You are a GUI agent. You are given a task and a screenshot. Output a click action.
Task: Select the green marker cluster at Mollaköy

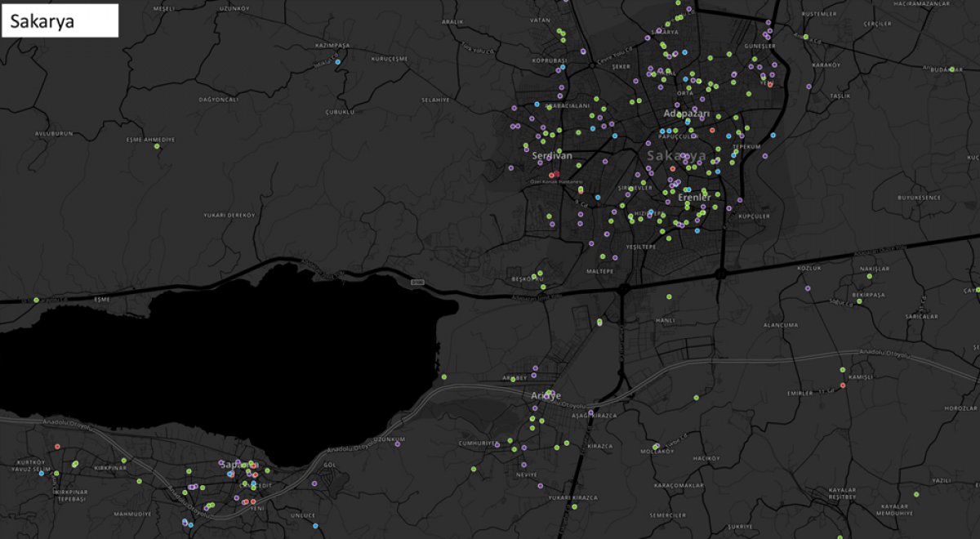click(x=656, y=446)
